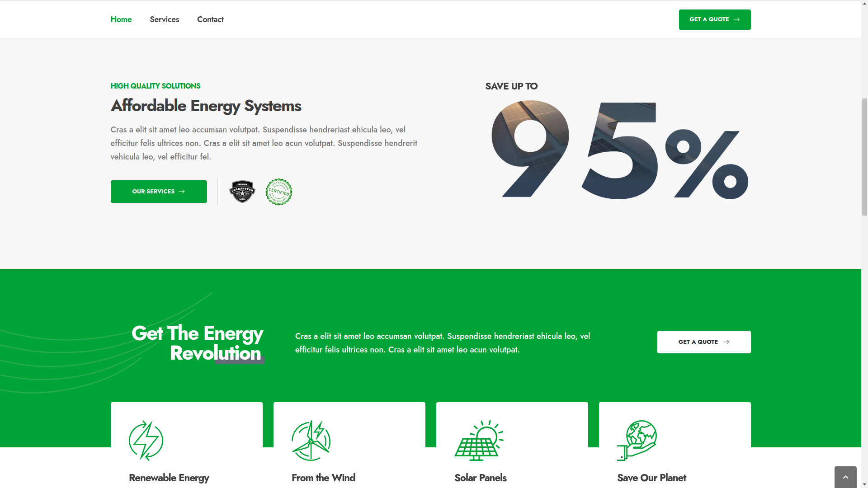Click the green Certified stamp badge
Image resolution: width=868 pixels, height=488 pixels.
(278, 192)
